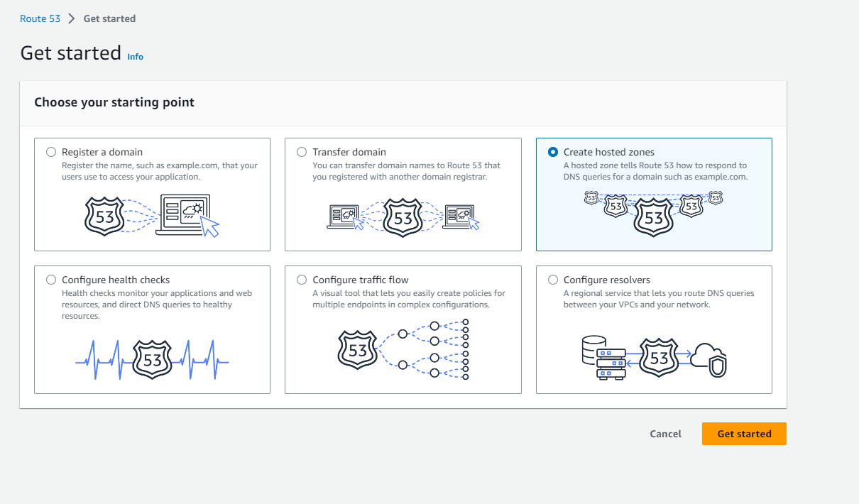Click the Configure resolvers description text
The image size is (859, 504).
659,299
